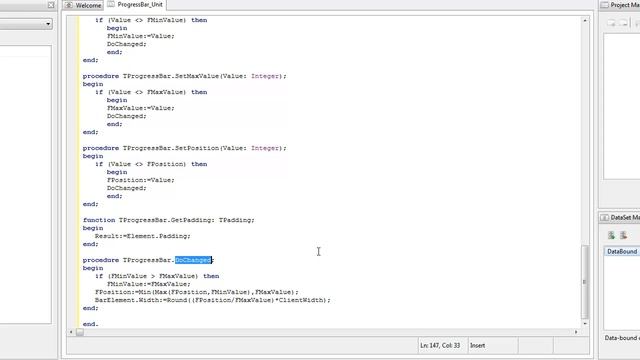Screen dimensions: 640x360
Task: Open the DataSet Manager panel tab
Action: click(x=620, y=218)
